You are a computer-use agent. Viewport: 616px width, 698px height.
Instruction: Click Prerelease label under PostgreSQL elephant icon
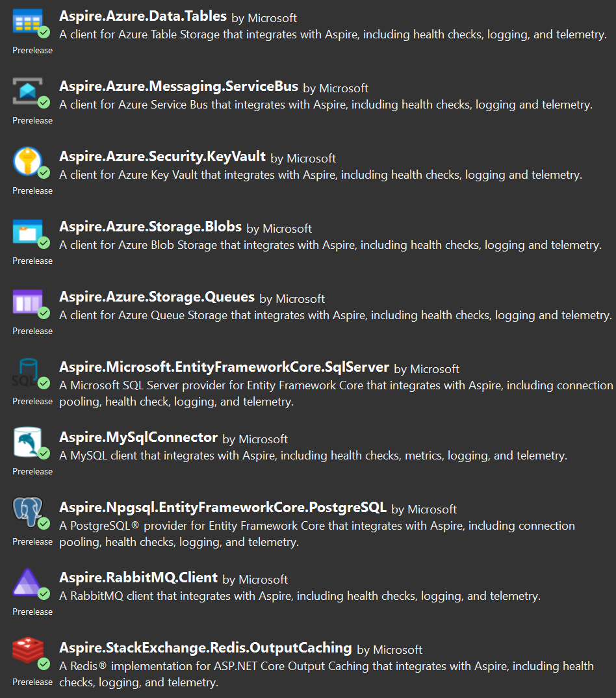[32, 542]
